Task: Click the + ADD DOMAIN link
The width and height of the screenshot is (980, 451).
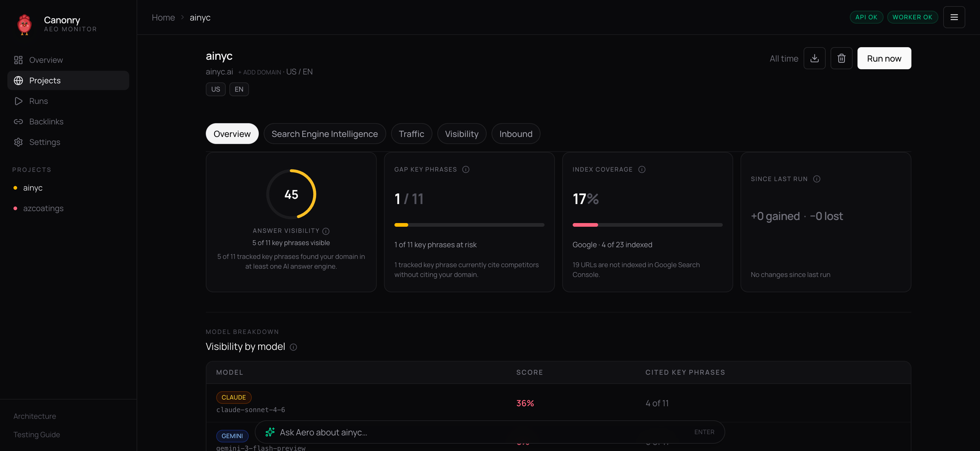Action: point(260,72)
